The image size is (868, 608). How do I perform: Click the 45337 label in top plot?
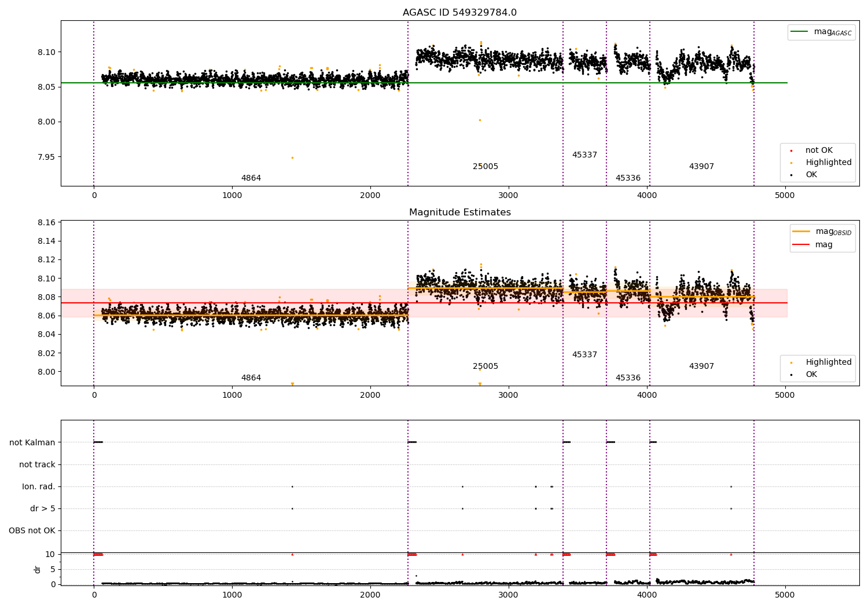click(584, 155)
